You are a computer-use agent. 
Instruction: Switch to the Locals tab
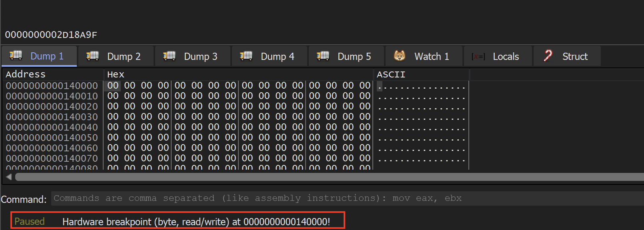[x=498, y=56]
